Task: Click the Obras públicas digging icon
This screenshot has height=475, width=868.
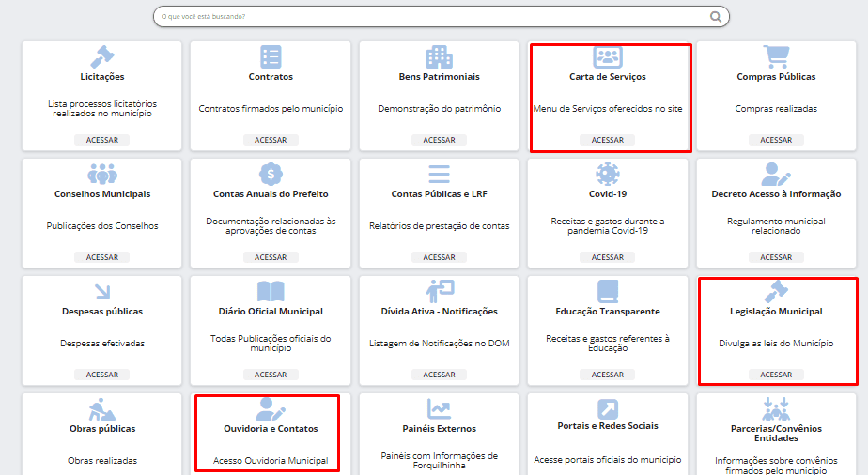Action: click(101, 409)
